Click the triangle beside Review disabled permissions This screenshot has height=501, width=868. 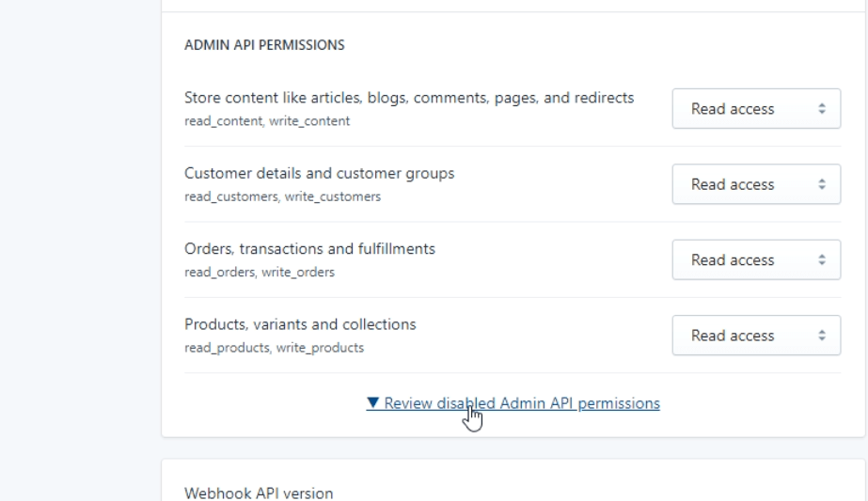[373, 402]
